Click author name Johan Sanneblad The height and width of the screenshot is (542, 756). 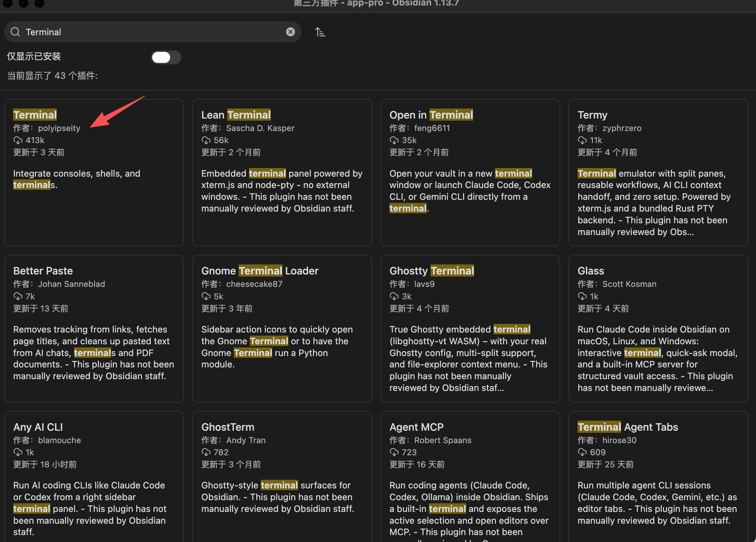tap(71, 284)
